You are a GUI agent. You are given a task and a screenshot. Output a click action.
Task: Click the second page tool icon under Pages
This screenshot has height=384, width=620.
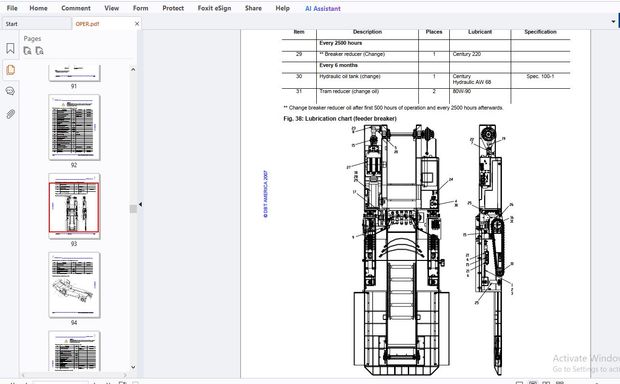pos(40,51)
